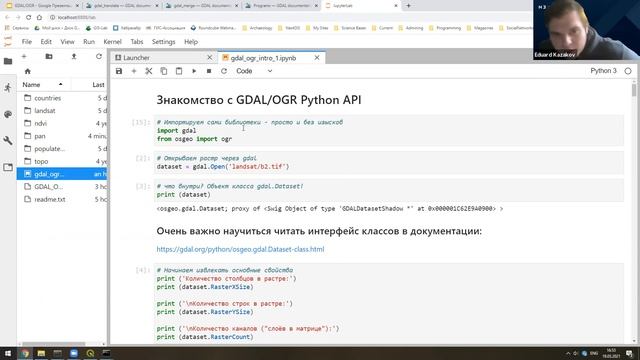
Task: Open the running sessions sidebar icon
Action: click(x=8, y=88)
